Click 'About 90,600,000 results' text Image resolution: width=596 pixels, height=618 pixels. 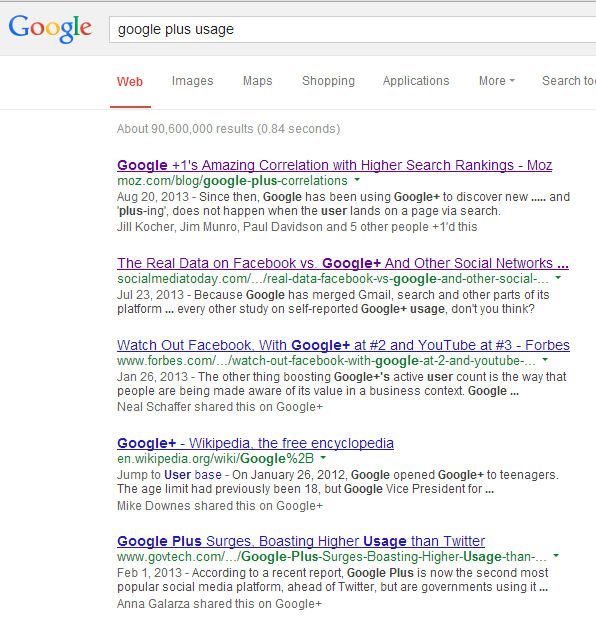pos(228,129)
